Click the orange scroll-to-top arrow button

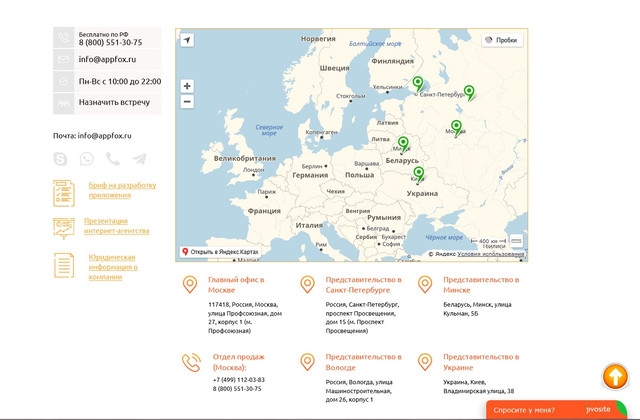click(x=615, y=376)
